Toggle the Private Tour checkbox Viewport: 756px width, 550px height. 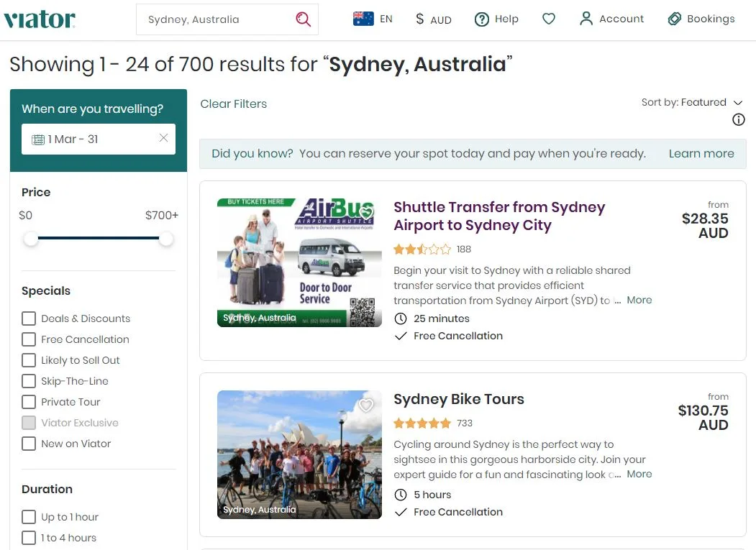coord(29,402)
